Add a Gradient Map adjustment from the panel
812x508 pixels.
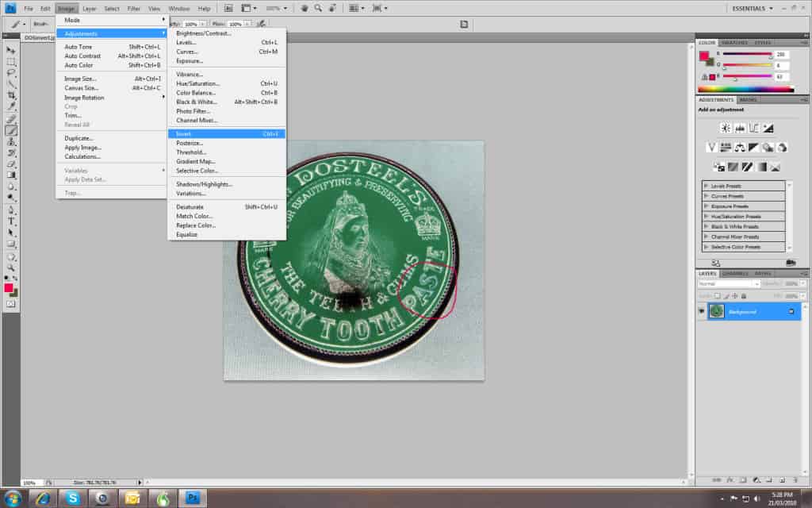click(x=761, y=167)
